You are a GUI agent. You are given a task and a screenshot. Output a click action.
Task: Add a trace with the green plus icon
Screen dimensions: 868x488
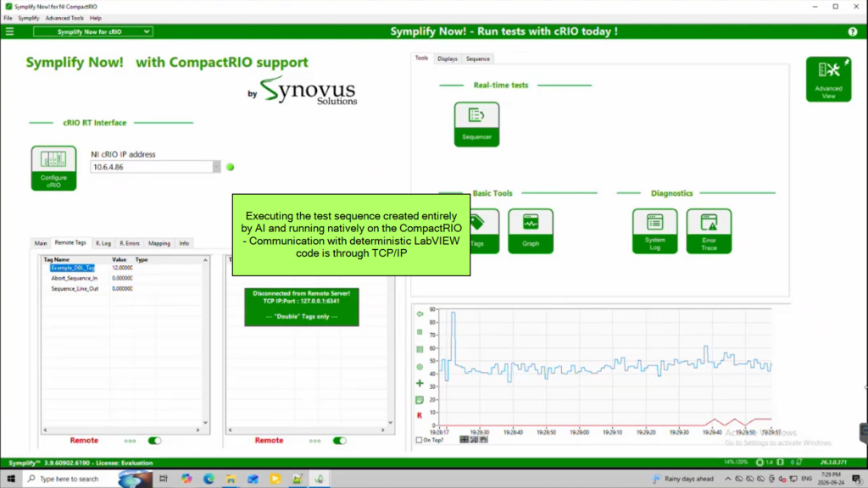pos(420,383)
